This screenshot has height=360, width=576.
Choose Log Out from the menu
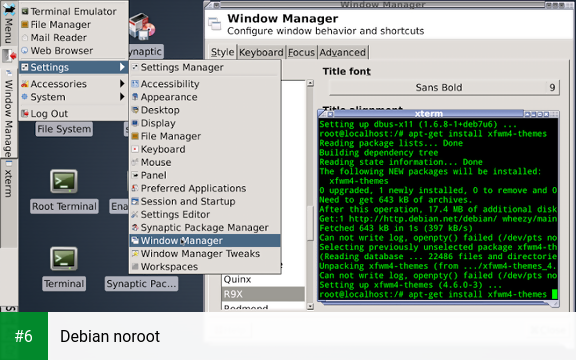[73, 114]
